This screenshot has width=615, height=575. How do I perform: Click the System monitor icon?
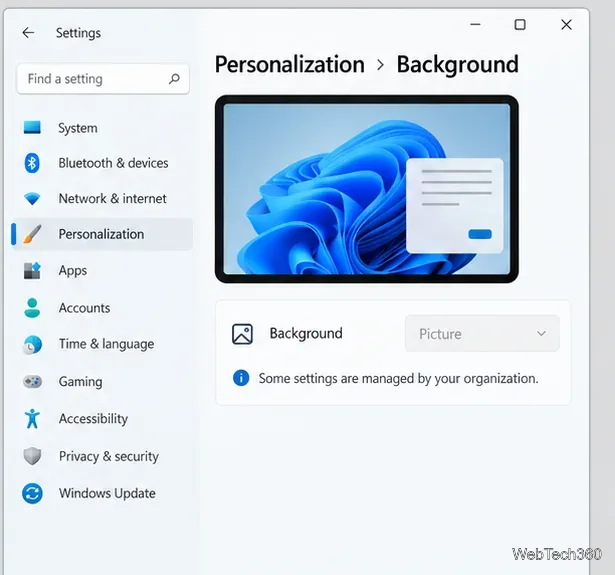[32, 127]
